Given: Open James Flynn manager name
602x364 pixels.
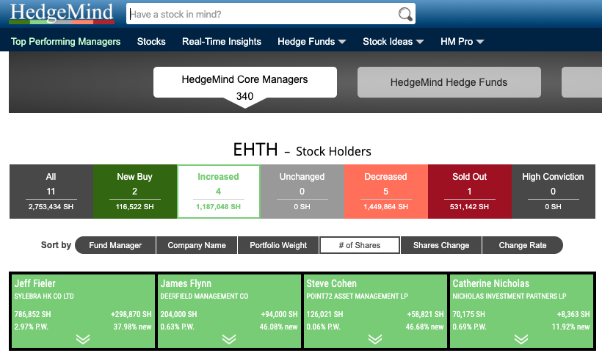Looking at the screenshot, I should [186, 283].
